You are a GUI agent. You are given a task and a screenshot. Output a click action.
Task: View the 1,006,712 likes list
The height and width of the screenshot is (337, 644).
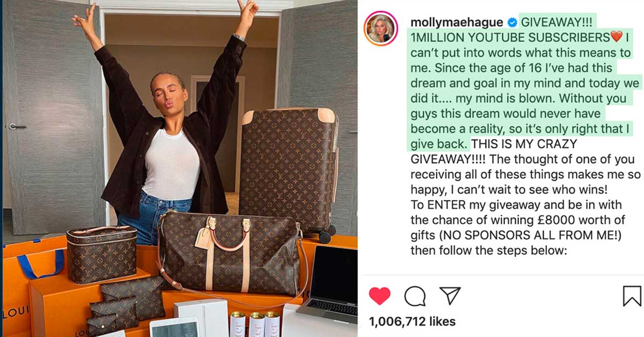pyautogui.click(x=412, y=321)
